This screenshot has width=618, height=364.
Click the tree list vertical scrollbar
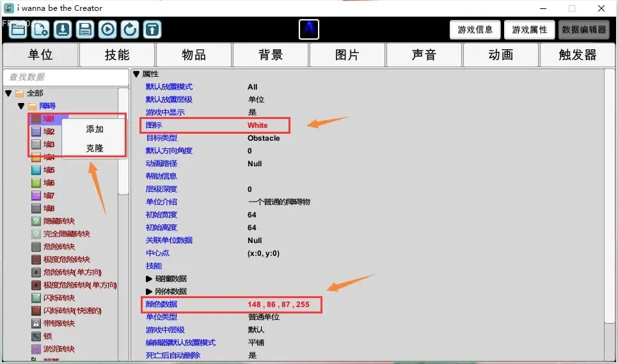tap(123, 141)
